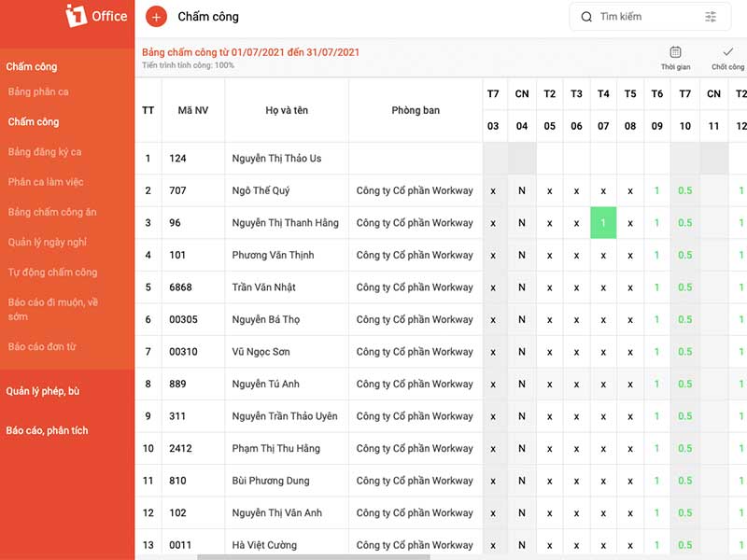Click employee name Trần Văn Nhật
Screen dimensions: 747x560
pyautogui.click(x=263, y=287)
